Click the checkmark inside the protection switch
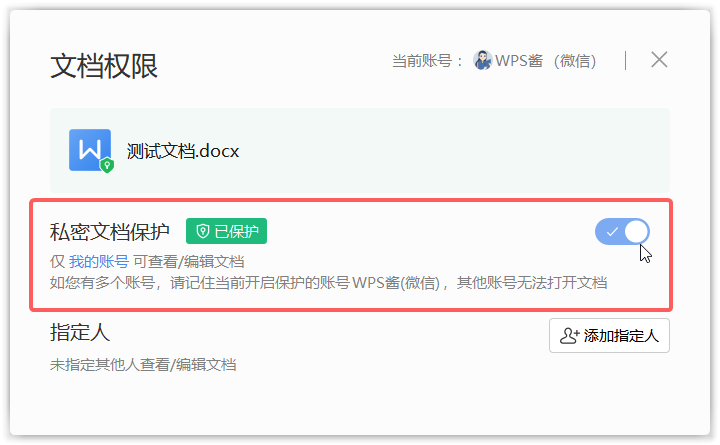Screen dimensions: 720x445 tap(612, 232)
